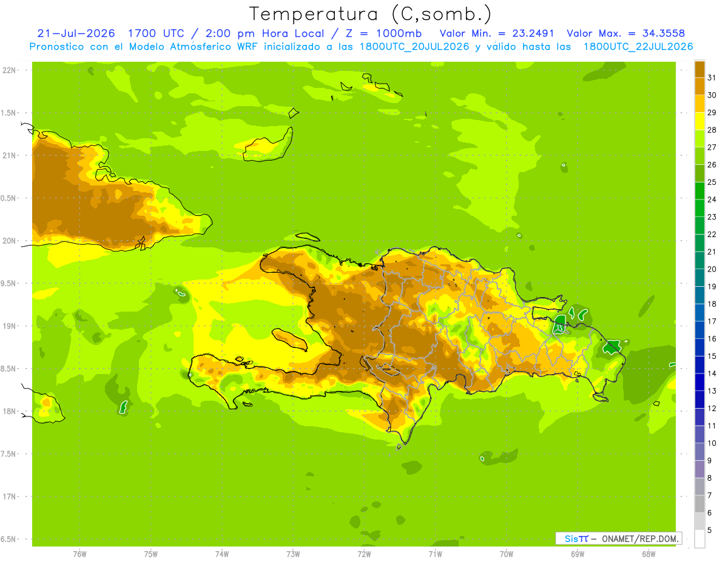Viewport: 728px width, 562px height.
Task: Click the "22N" latitude axis label
Action: click(x=9, y=70)
